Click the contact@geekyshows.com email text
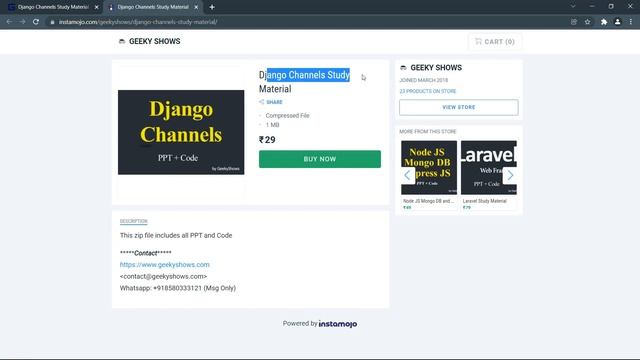The width and height of the screenshot is (640, 360). [x=163, y=276]
